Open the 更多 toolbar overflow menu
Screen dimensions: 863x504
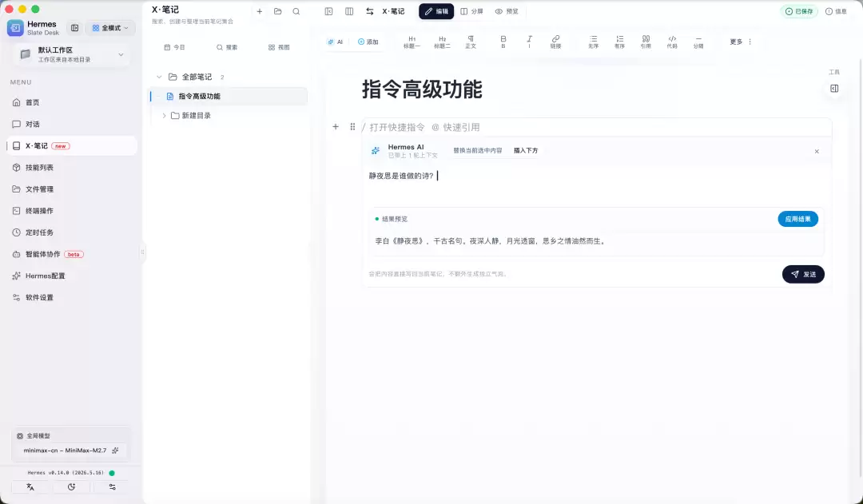pos(741,42)
